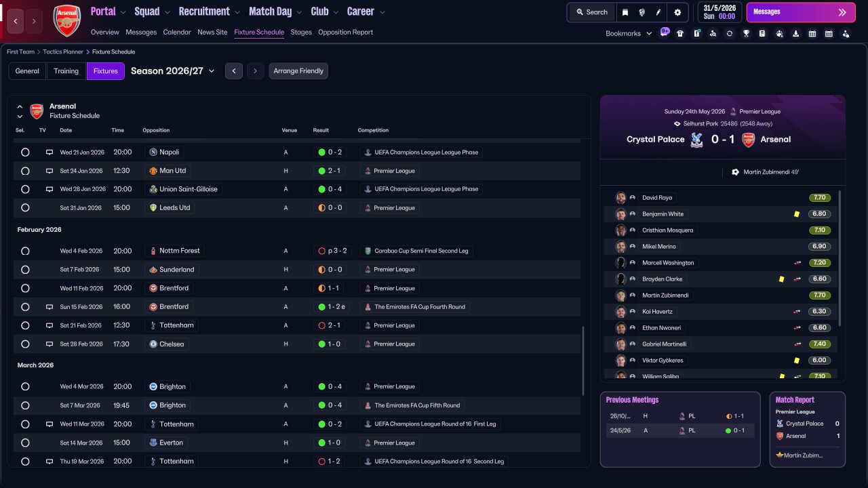Click the TV icon on the Man Utd fixture
Screen dimensions: 868x488
pos(49,171)
